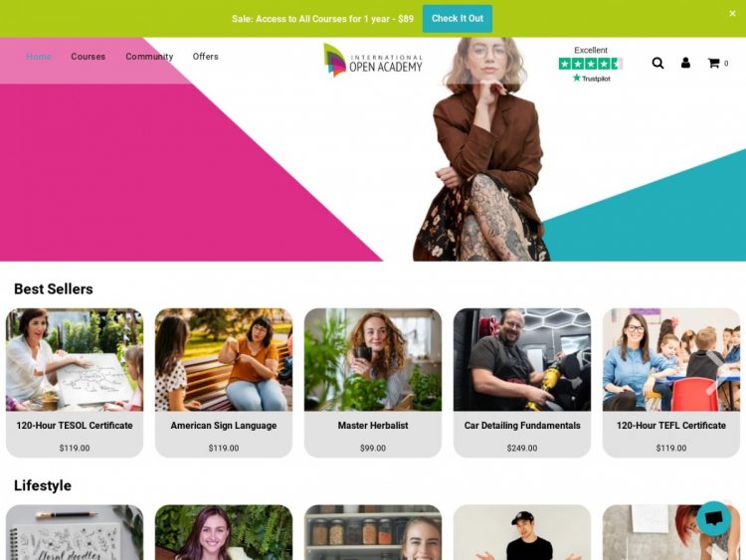Open the live chat bubble

[x=713, y=518]
